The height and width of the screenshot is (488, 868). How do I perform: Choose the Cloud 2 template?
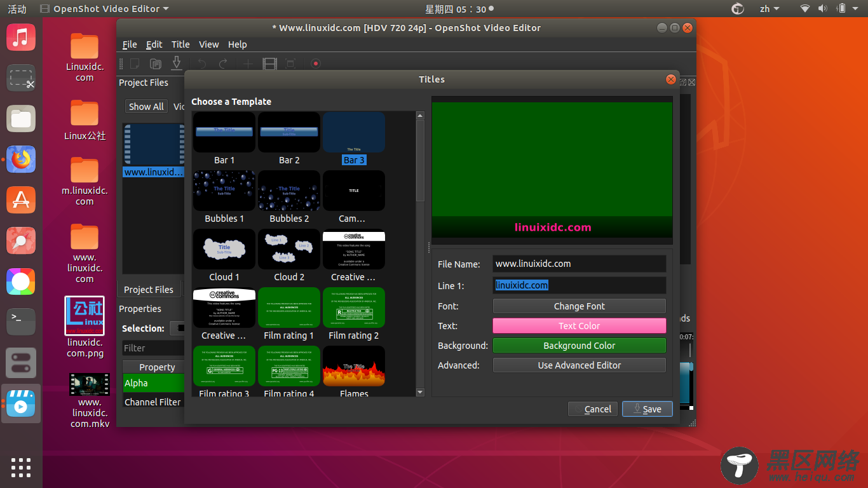[x=289, y=256]
